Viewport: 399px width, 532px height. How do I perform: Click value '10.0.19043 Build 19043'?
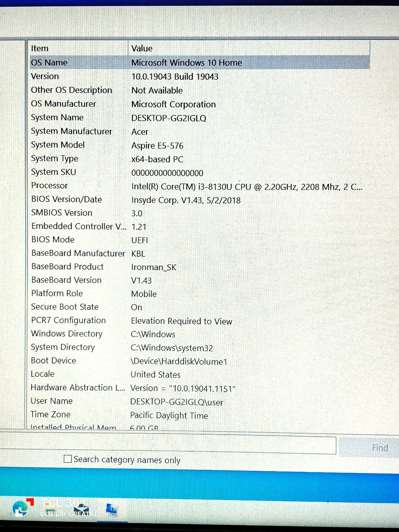tap(175, 76)
